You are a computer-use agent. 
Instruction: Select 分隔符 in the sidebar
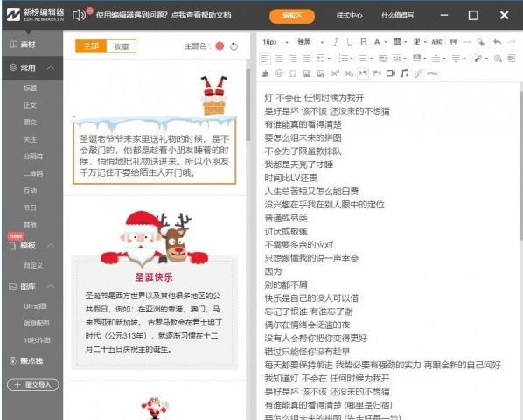[x=33, y=156]
